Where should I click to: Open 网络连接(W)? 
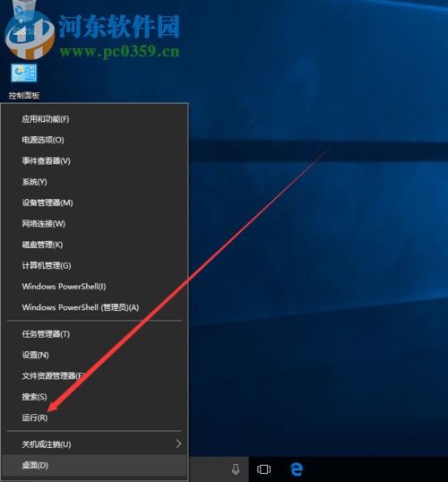point(95,223)
